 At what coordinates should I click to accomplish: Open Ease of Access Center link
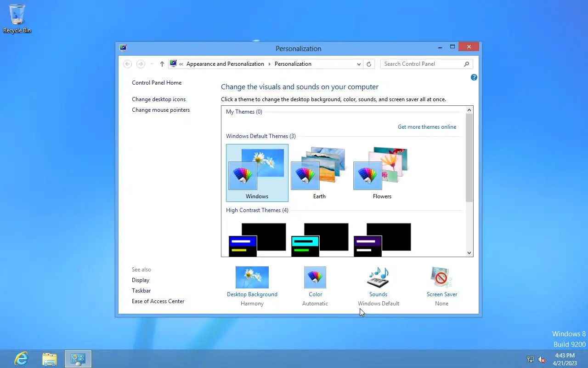[x=158, y=301]
